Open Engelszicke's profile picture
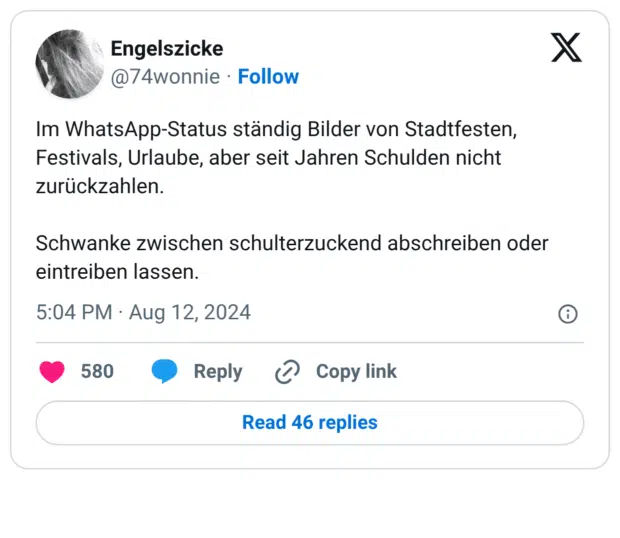Screen dimensions: 620x538 coord(70,64)
